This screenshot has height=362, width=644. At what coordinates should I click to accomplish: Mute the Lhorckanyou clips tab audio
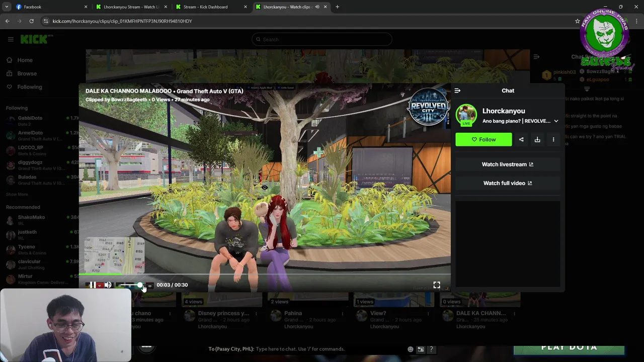(317, 7)
